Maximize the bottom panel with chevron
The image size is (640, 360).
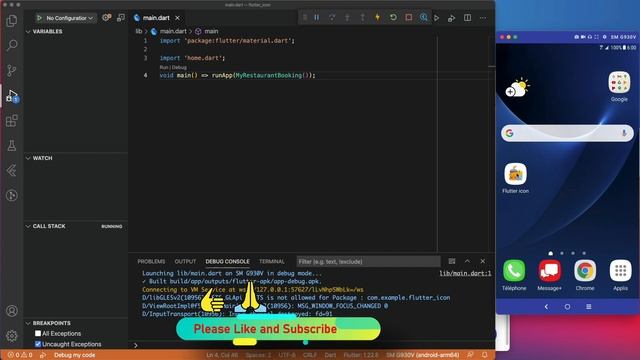coord(467,261)
